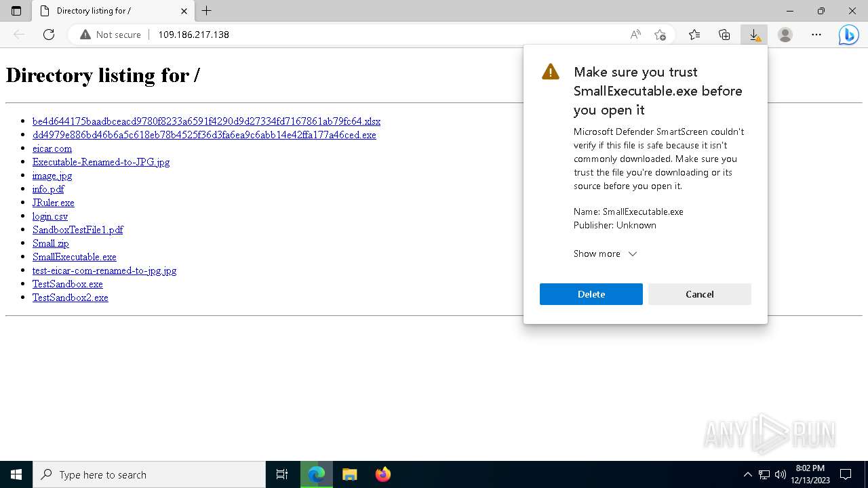
Task: Click the taskbar search box
Action: [149, 474]
